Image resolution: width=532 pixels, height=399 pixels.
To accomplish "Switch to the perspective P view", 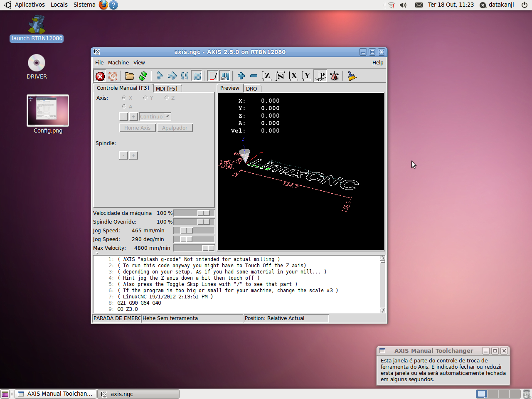I will click(320, 76).
